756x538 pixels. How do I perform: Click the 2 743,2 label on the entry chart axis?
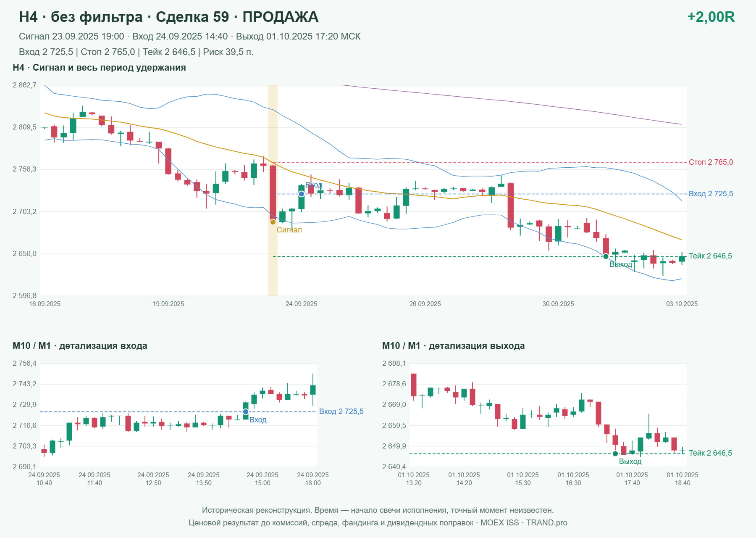coord(24,384)
